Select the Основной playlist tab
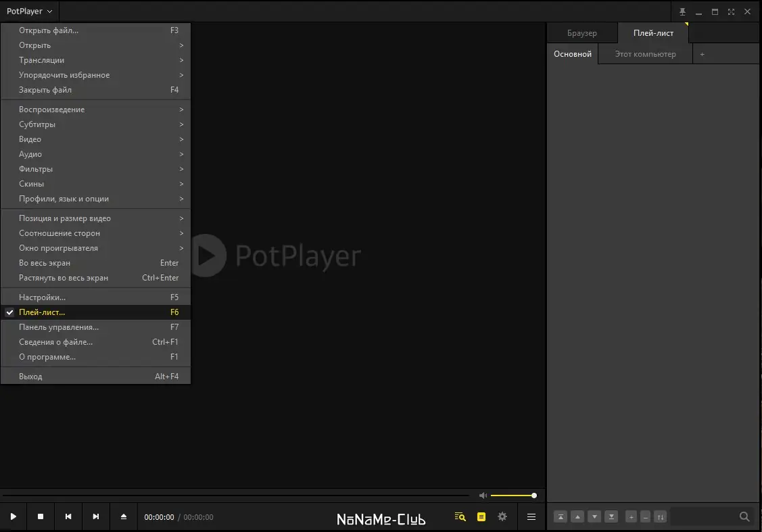762x532 pixels. 573,54
